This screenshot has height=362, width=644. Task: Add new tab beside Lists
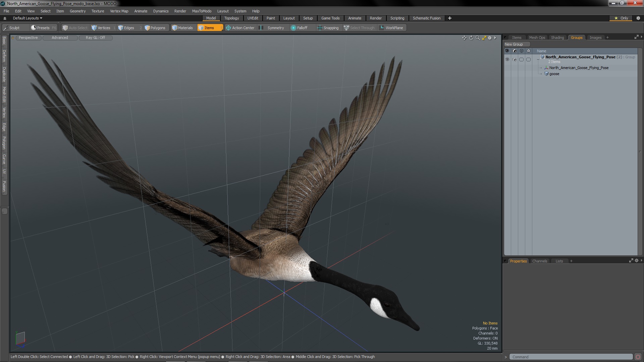coord(571,261)
